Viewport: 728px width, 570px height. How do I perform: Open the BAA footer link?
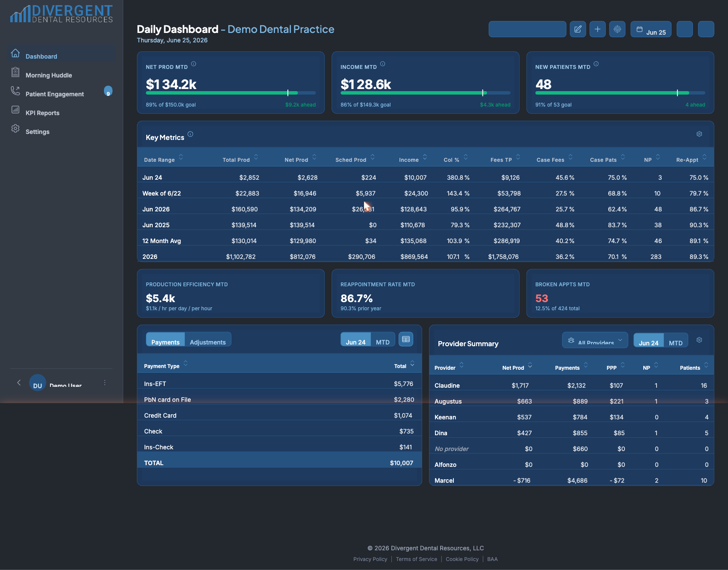pos(492,559)
